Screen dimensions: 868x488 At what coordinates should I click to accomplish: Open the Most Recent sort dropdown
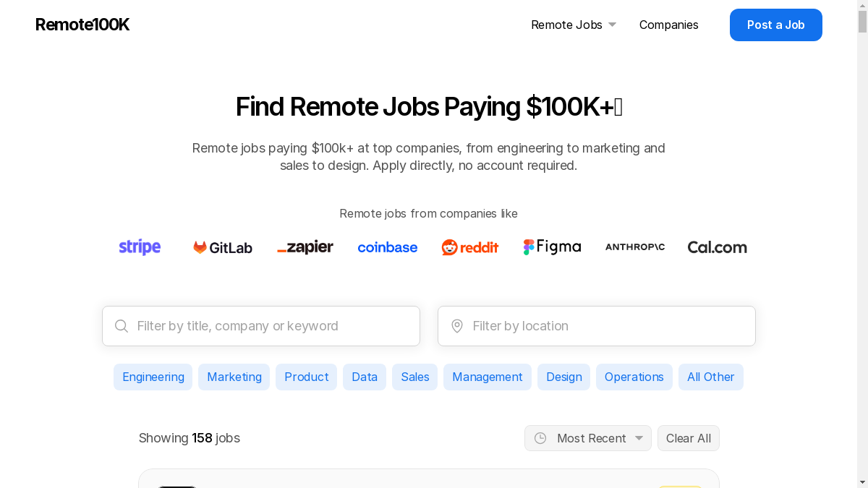588,438
